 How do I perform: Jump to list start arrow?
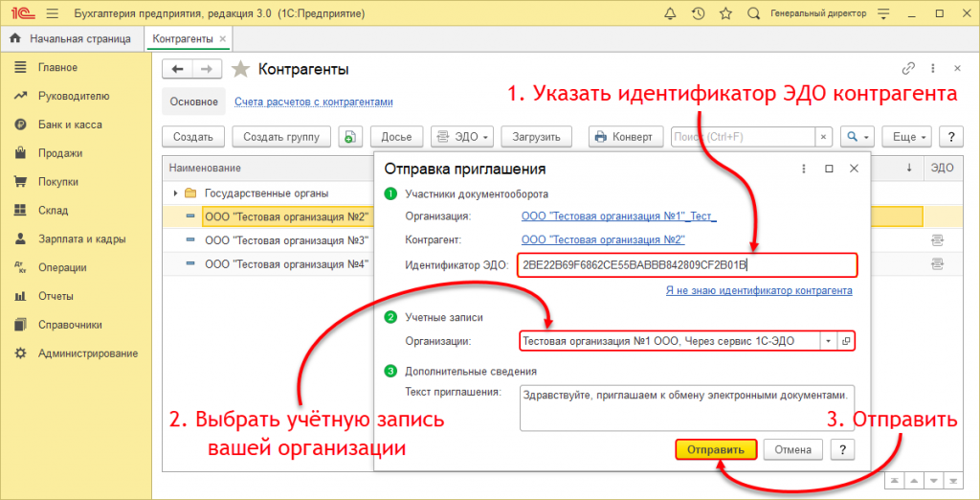click(895, 481)
